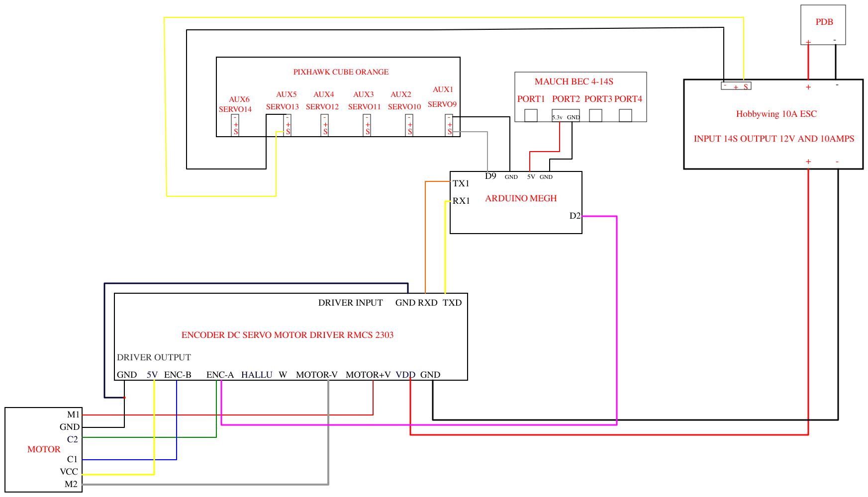Image resolution: width=868 pixels, height=497 pixels.
Task: Click the D9 pin label
Action: click(490, 176)
